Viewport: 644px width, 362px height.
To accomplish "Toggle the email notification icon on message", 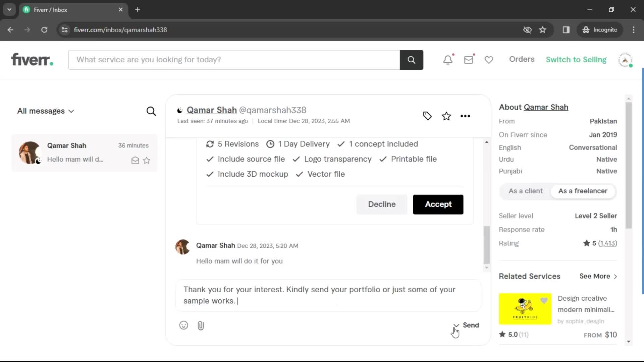I will 135,160.
